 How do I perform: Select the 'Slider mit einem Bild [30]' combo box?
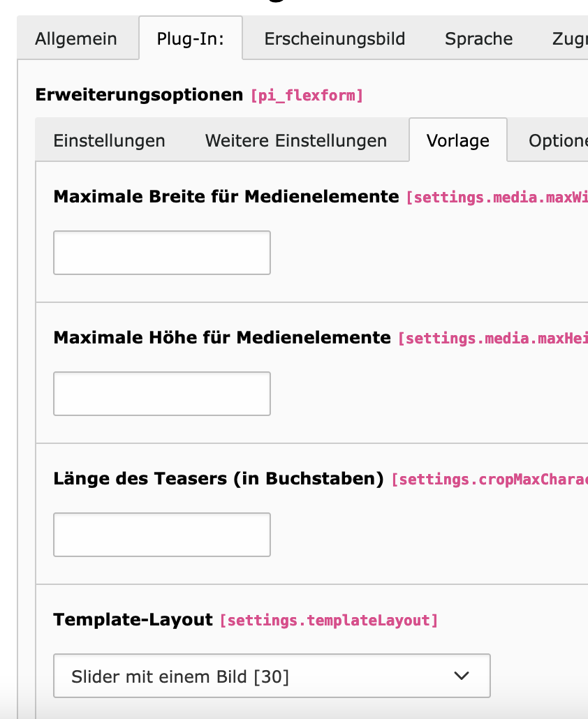[272, 676]
